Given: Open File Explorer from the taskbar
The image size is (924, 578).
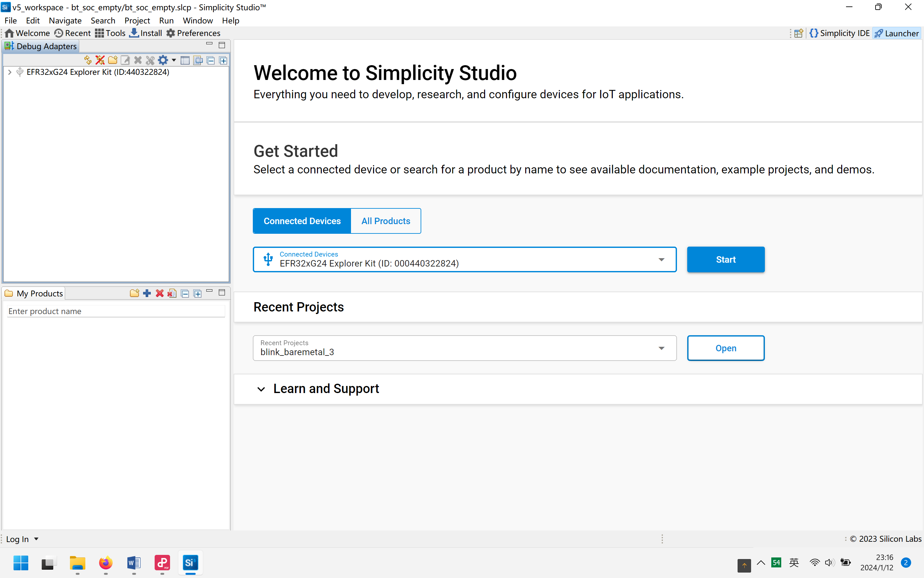Looking at the screenshot, I should click(x=78, y=563).
